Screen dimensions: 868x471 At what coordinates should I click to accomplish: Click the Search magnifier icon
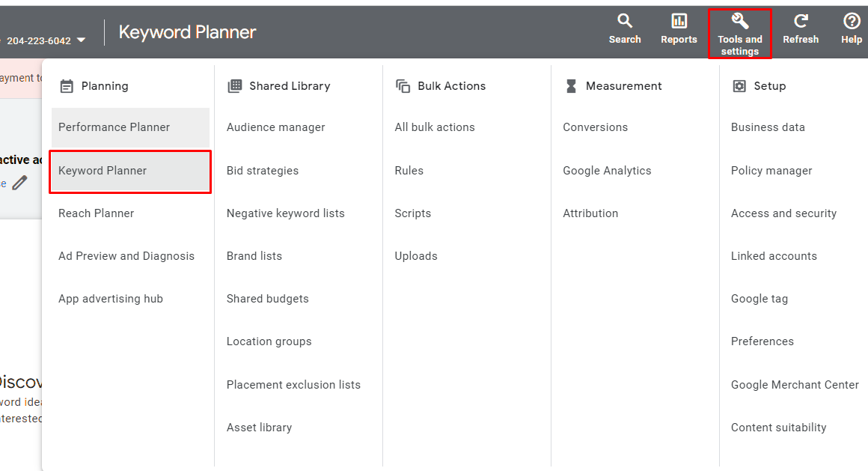pyautogui.click(x=624, y=21)
